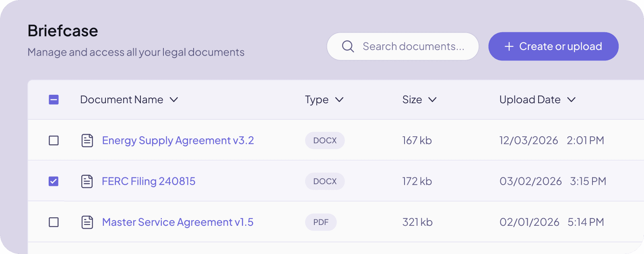The image size is (644, 254).
Task: Click the 167 kb size value
Action: 417,140
